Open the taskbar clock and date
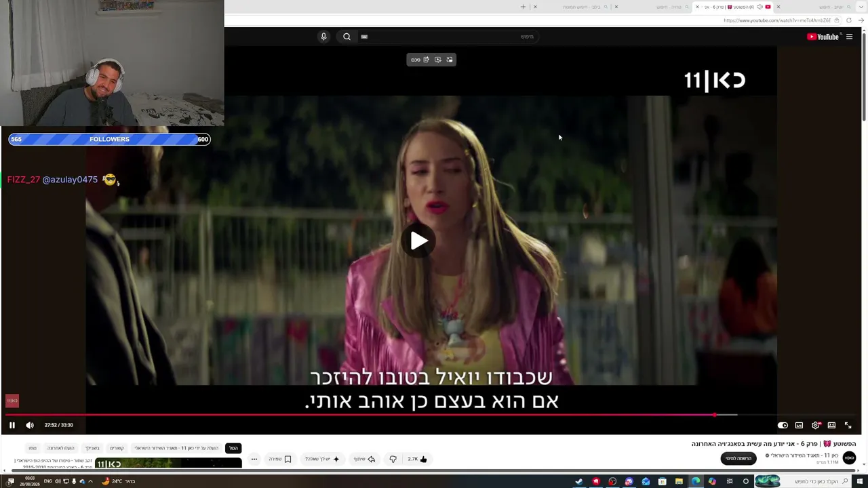Image resolution: width=868 pixels, height=488 pixels. [31, 482]
